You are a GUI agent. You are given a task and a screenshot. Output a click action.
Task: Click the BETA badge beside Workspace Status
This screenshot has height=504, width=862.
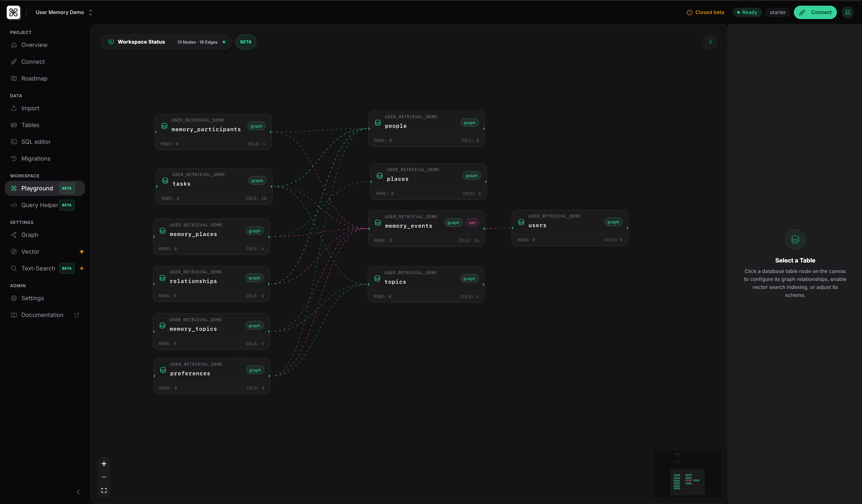point(246,42)
